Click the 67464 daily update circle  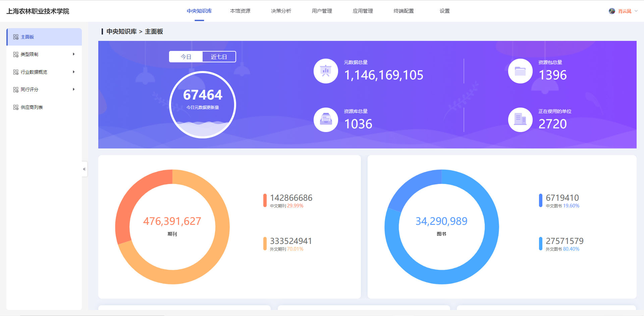[203, 105]
